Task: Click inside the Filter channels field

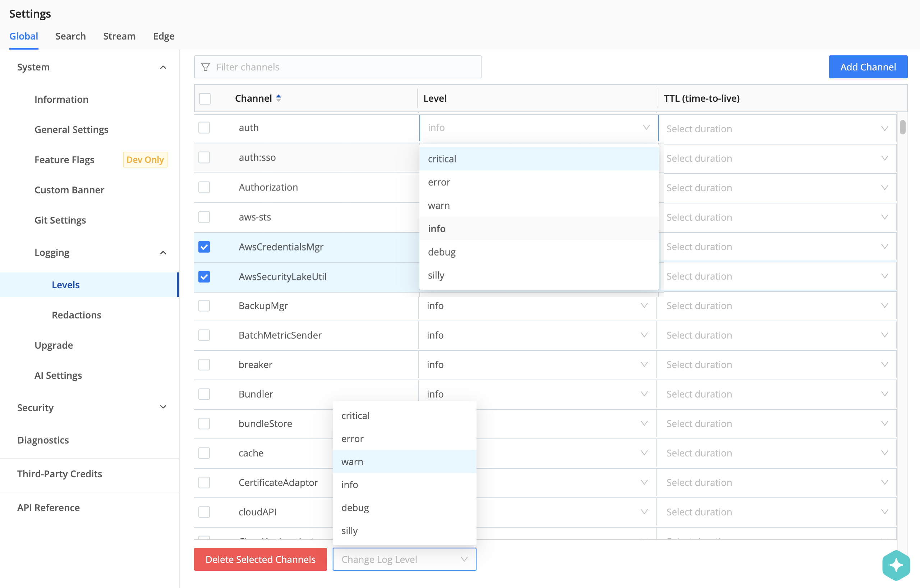Action: pyautogui.click(x=336, y=67)
